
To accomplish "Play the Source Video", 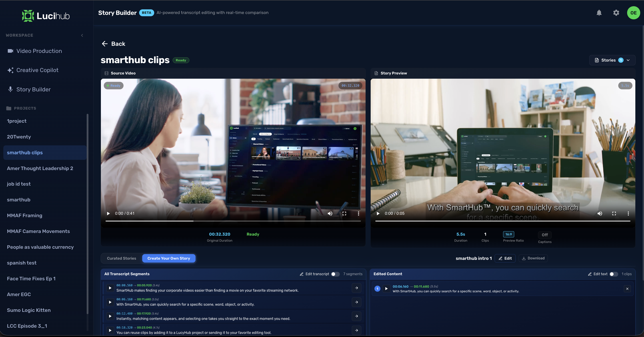I will [108, 213].
